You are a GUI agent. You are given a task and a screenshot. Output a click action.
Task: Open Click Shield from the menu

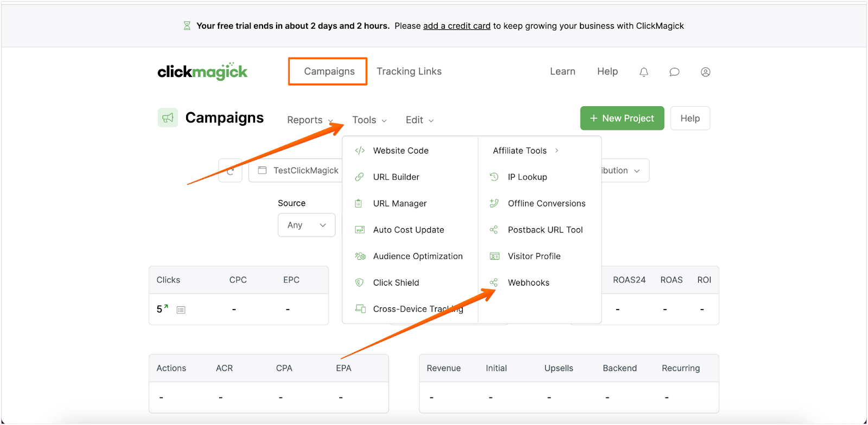click(x=396, y=282)
